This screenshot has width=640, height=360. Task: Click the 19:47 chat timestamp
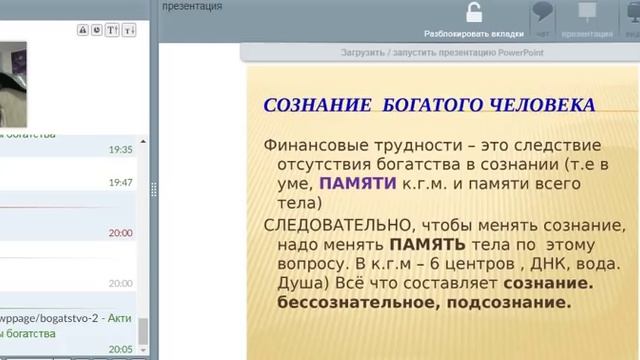120,182
